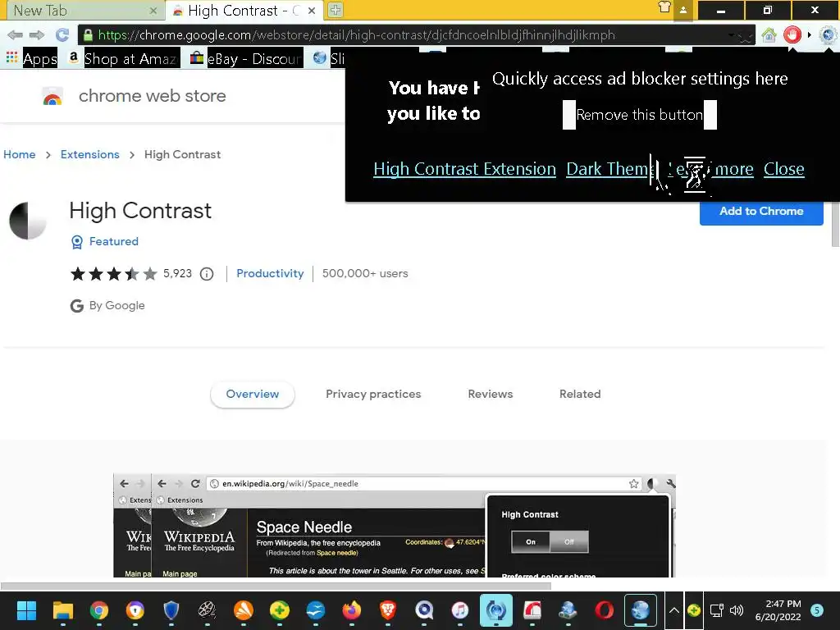Open the Reviews tab

pos(491,395)
